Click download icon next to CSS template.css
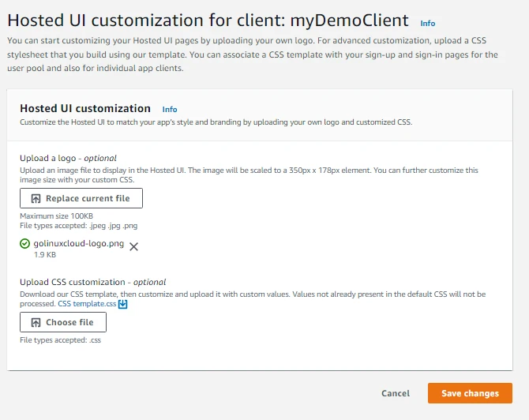The height and width of the screenshot is (420, 529). [122, 303]
